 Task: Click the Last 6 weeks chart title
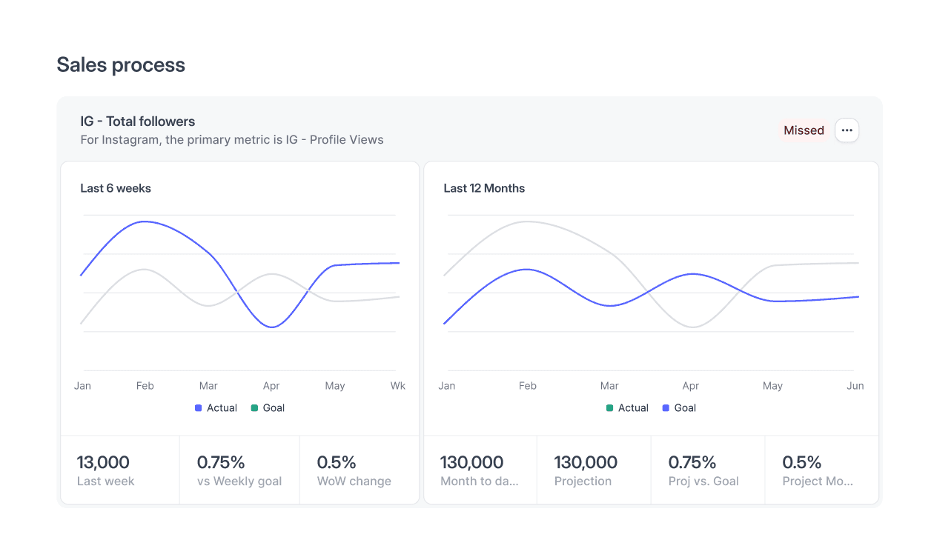pos(116,188)
